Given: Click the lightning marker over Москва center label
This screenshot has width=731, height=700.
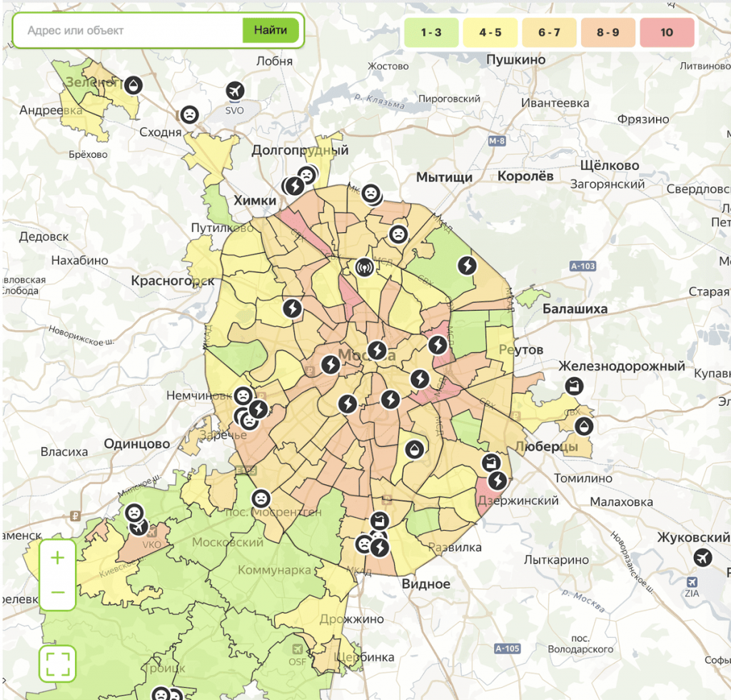Looking at the screenshot, I should (377, 350).
